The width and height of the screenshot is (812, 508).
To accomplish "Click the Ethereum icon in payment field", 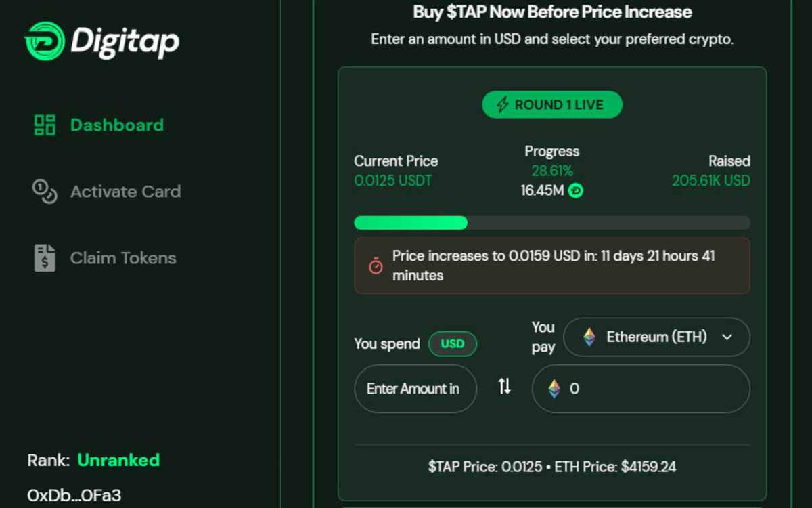I will 554,389.
